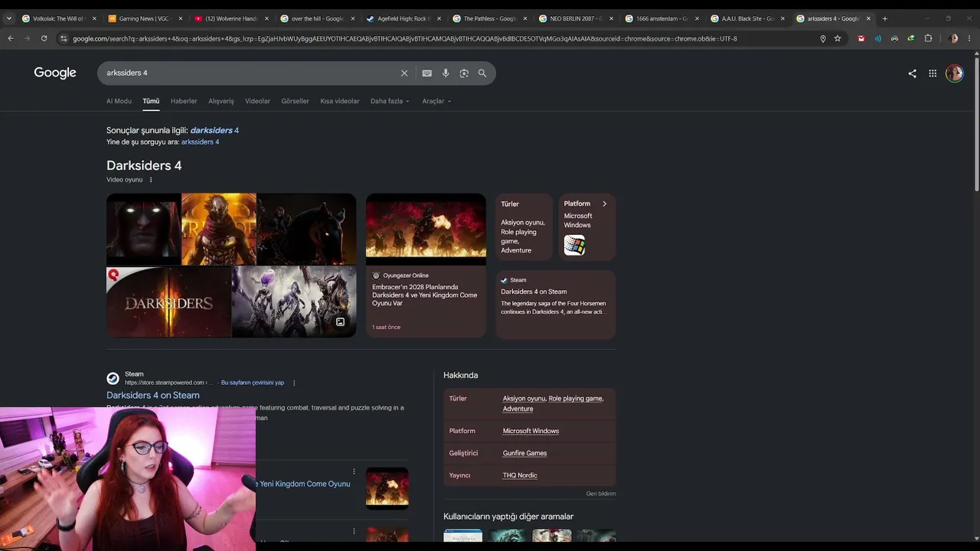Open the Oyungezer Online news card
Screen dimensions: 980x551
click(x=426, y=266)
